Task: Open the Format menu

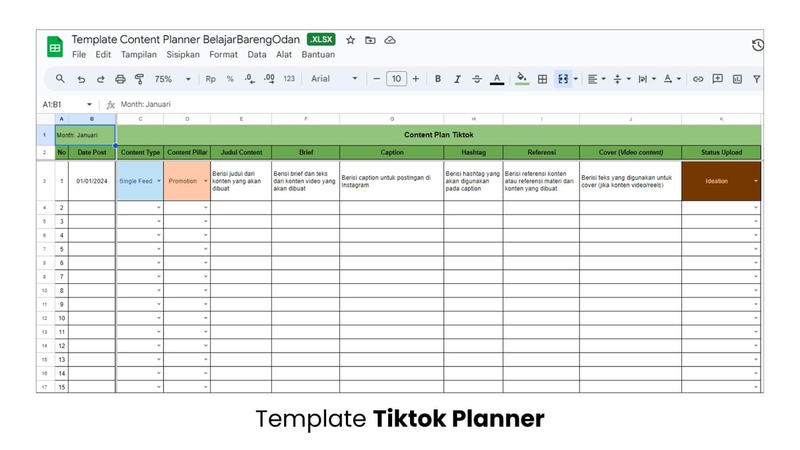Action: [223, 55]
